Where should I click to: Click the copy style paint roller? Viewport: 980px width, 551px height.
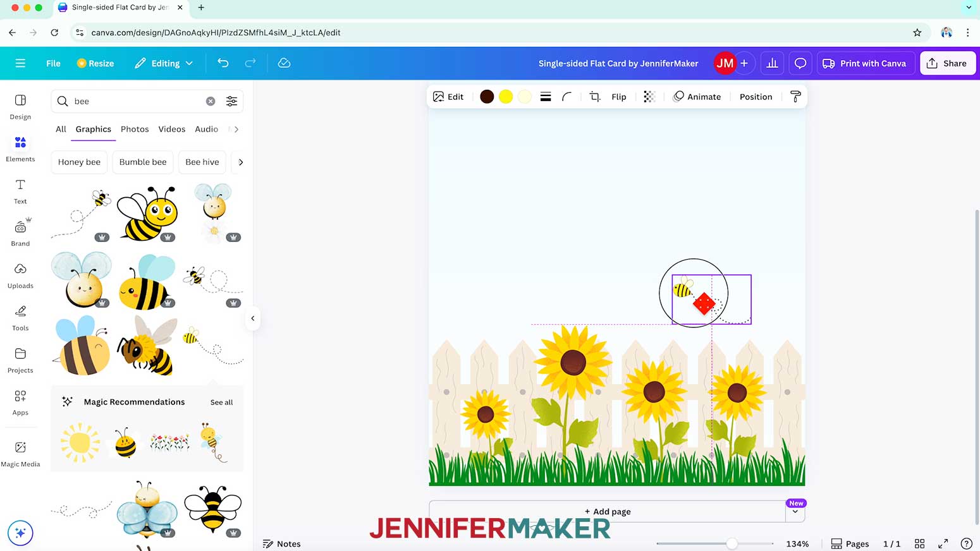click(x=795, y=97)
